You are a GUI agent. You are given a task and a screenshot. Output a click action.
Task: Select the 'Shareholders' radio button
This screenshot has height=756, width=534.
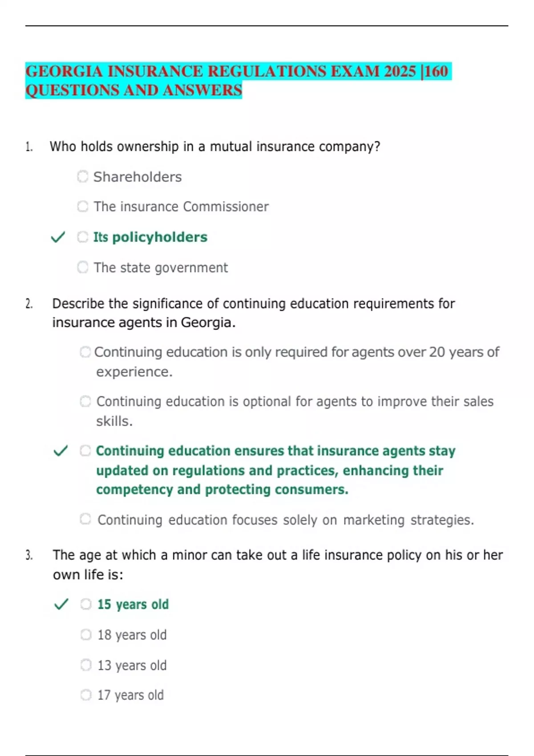tap(83, 177)
